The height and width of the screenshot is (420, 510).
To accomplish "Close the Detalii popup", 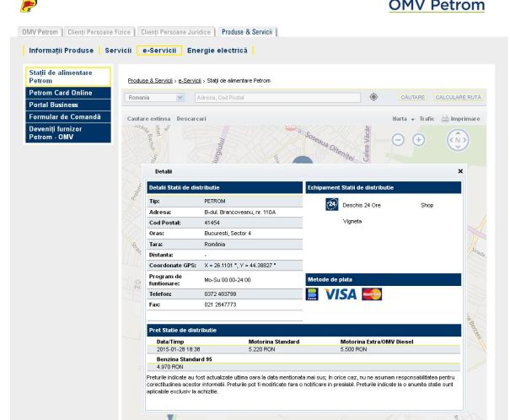I will click(x=460, y=171).
